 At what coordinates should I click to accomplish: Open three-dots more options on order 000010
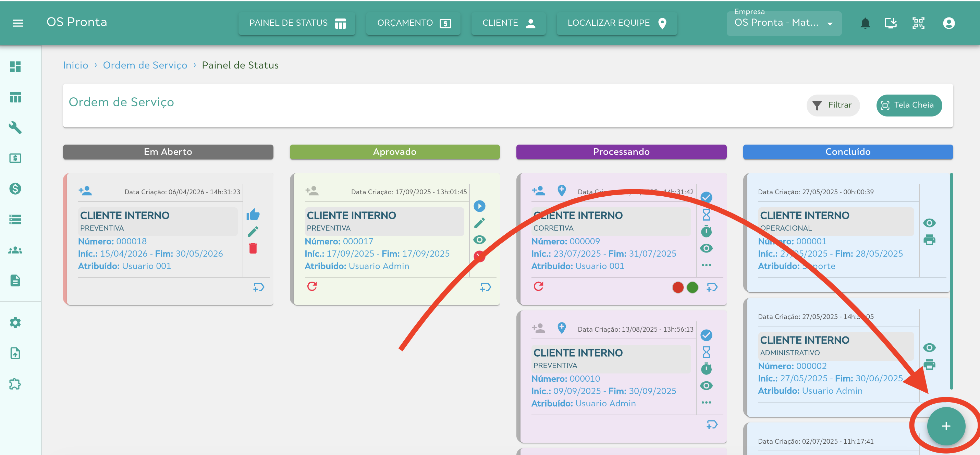click(706, 403)
